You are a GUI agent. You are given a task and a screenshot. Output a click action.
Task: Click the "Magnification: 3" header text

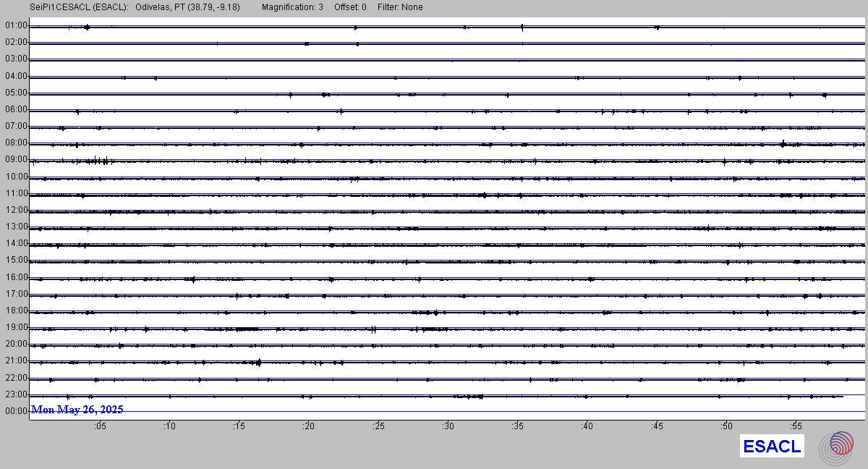click(x=292, y=7)
